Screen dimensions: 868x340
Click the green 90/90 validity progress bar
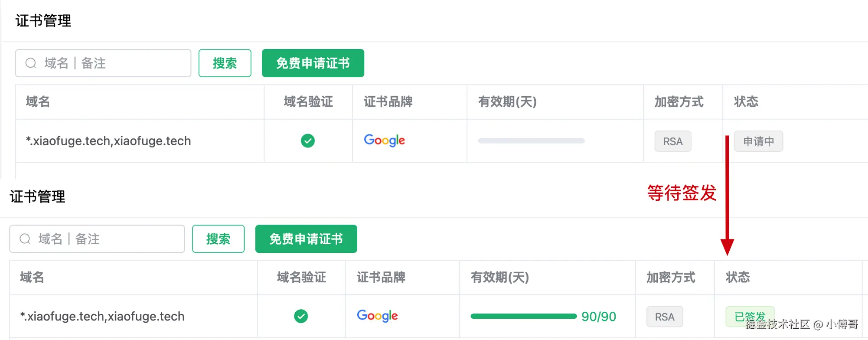[x=523, y=316]
